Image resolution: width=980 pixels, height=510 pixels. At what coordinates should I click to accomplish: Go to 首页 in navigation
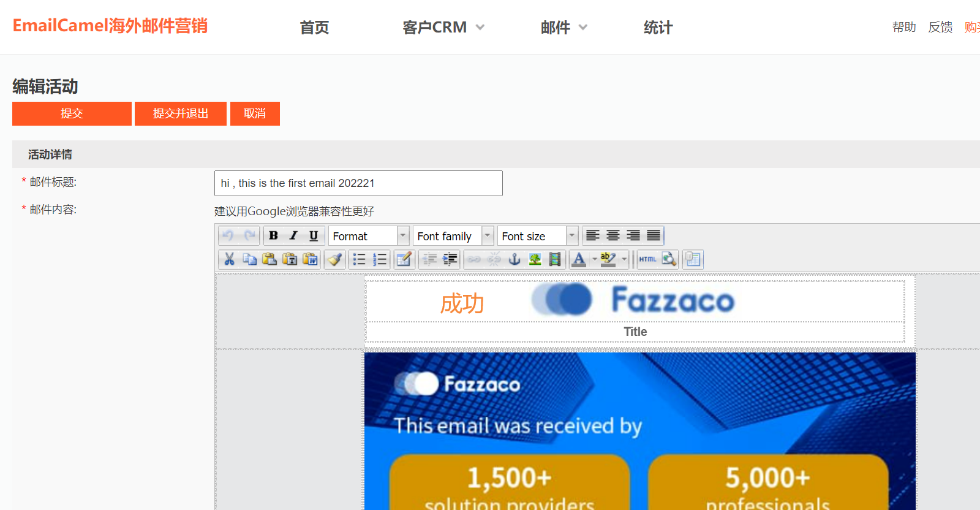314,28
